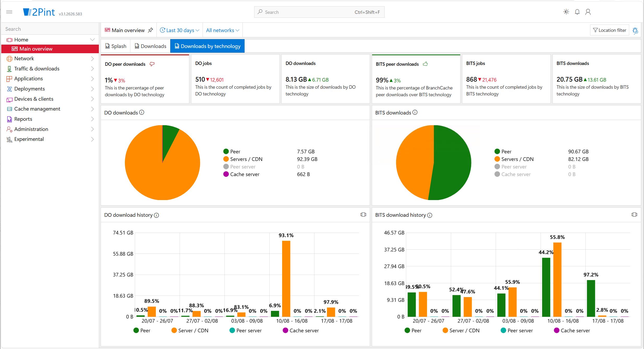Show info for BITS downloads chart
This screenshot has width=644, height=349.
click(415, 112)
